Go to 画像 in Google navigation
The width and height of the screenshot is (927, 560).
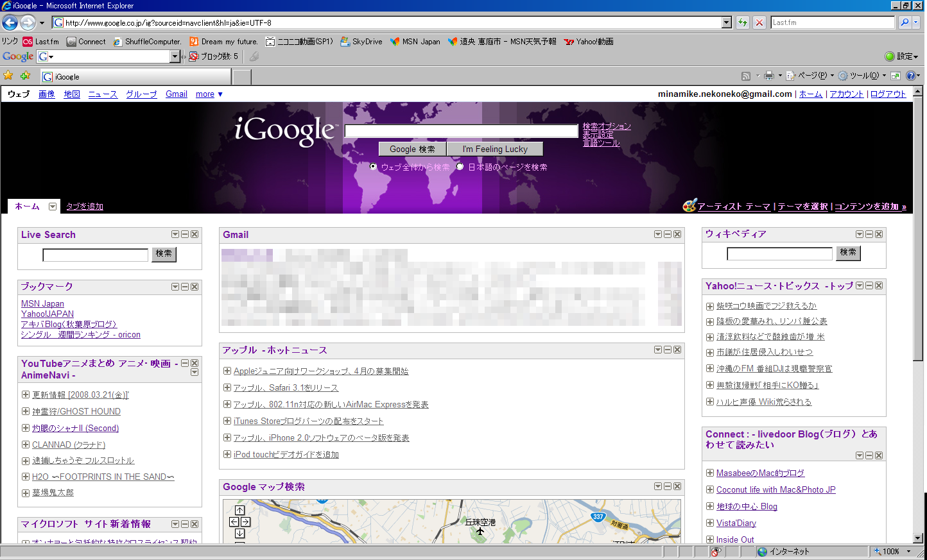pos(47,94)
